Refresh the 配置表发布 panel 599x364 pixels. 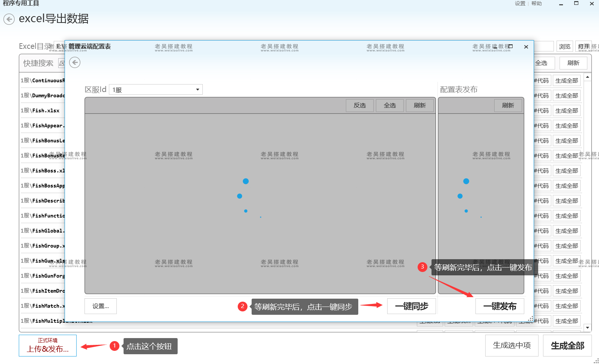pos(508,106)
